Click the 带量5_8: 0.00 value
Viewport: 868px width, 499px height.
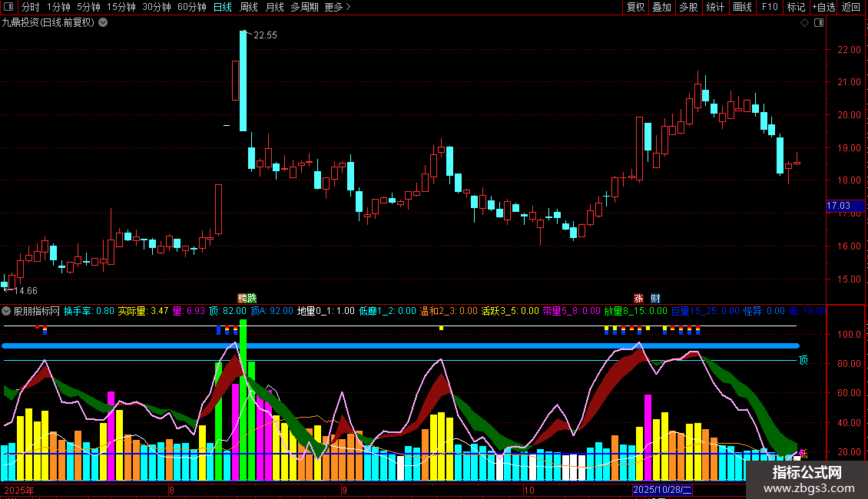pyautogui.click(x=571, y=311)
